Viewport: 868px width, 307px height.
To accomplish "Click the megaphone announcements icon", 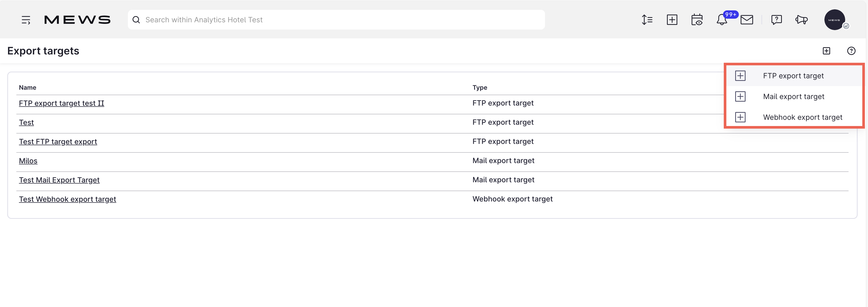I will pyautogui.click(x=801, y=19).
